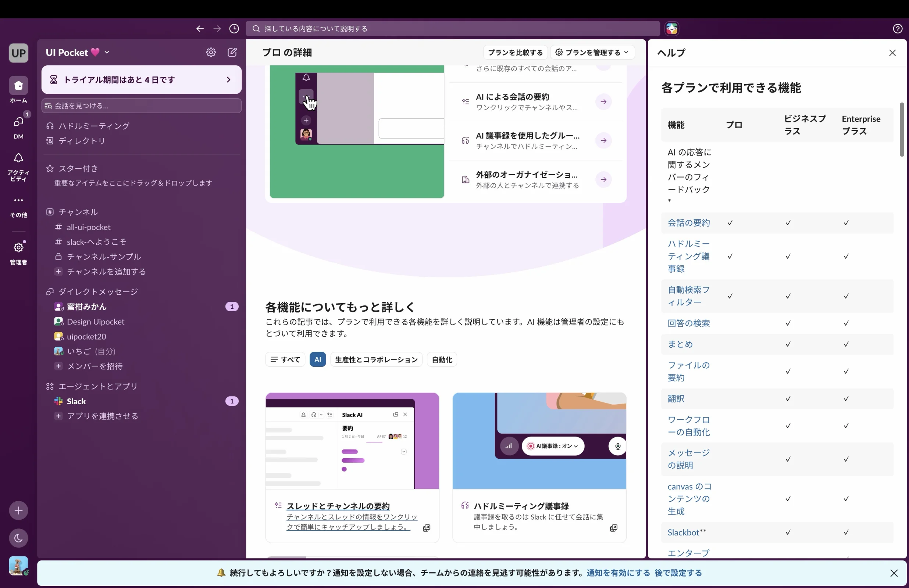Go forward with the right arrow icon
This screenshot has height=588, width=909.
click(217, 29)
